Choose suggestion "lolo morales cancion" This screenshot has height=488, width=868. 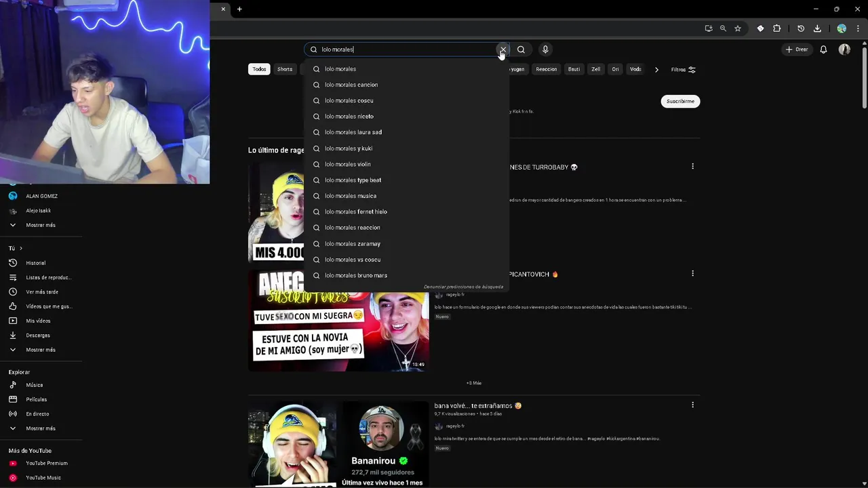406,85
